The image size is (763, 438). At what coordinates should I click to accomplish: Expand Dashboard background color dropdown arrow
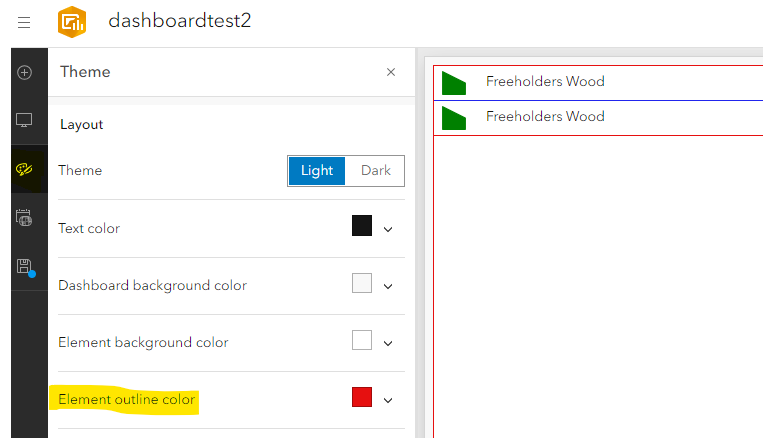(x=388, y=286)
